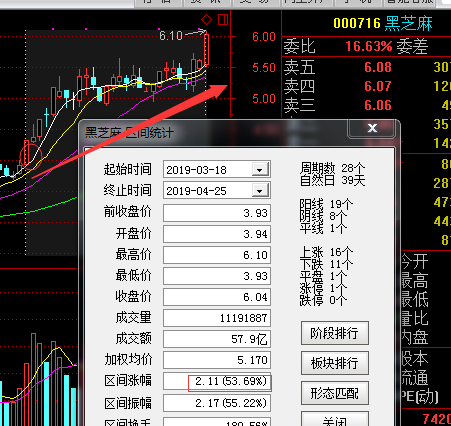
Task: Click the 成交量 value 11191887
Action: 217,318
